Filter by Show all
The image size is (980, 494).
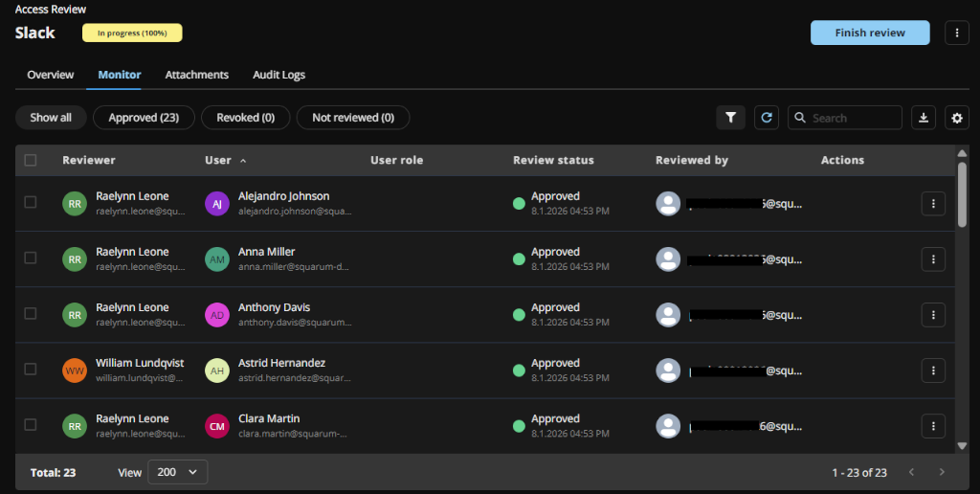point(51,118)
